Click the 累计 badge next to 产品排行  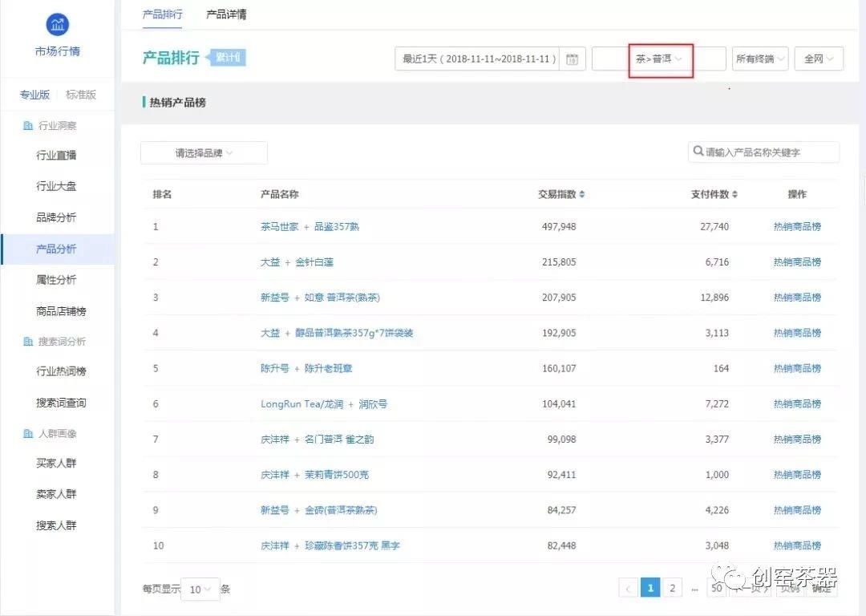tap(226, 58)
